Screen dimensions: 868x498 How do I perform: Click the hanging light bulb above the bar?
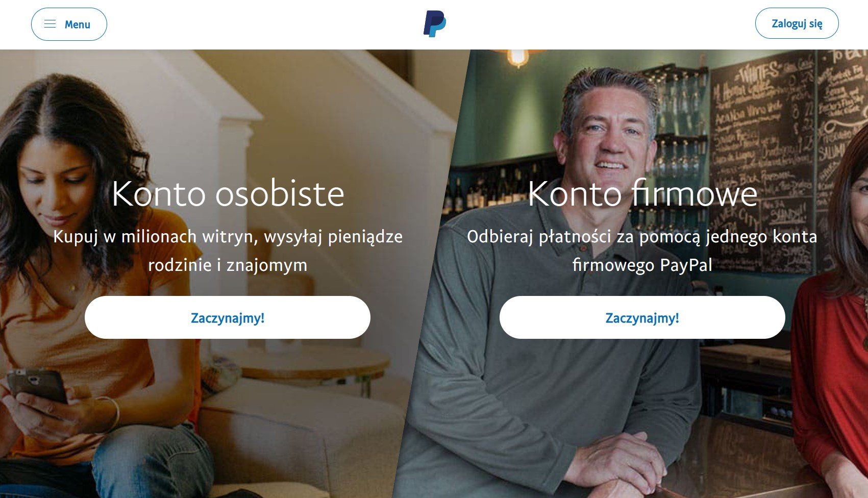517,58
